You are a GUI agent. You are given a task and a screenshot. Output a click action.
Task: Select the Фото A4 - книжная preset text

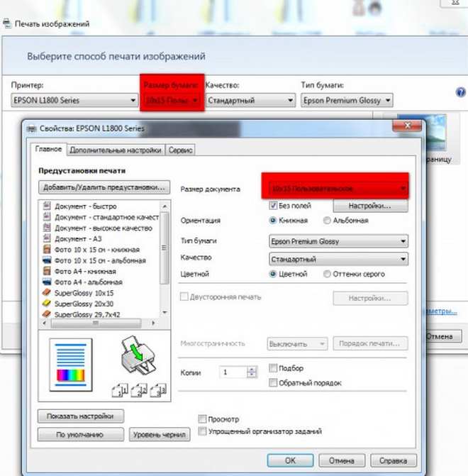coord(85,271)
